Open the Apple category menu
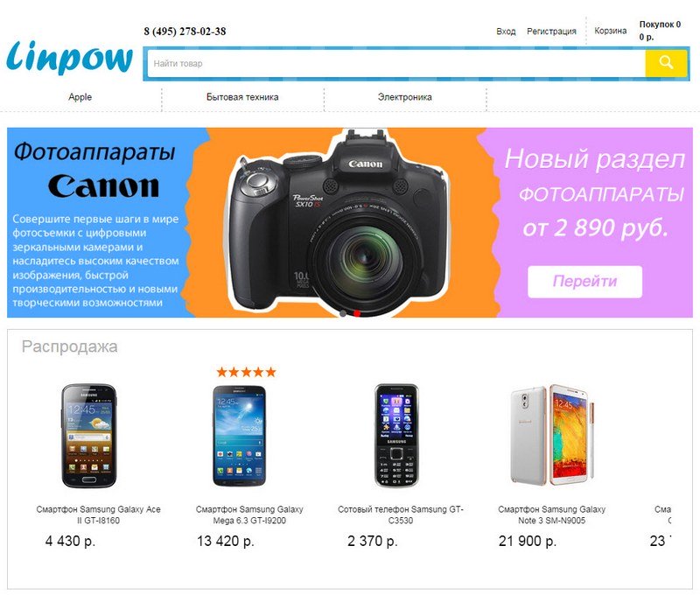This screenshot has width=700, height=602. 80,97
